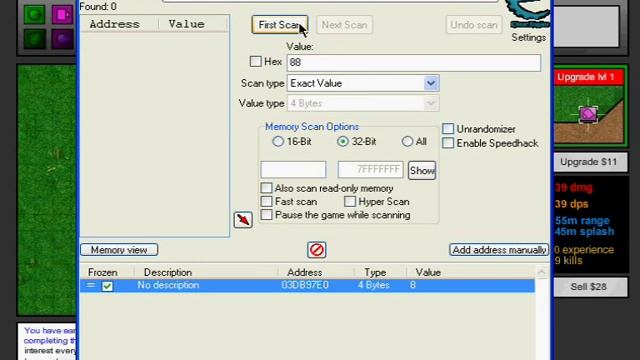Click the Undo scan button
Image resolution: width=640 pixels, height=360 pixels.
point(473,25)
